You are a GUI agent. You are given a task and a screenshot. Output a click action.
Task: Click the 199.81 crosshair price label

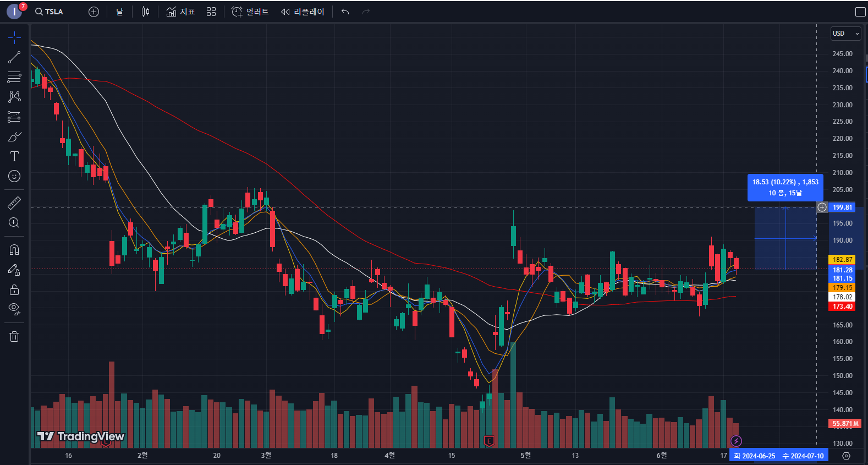(x=842, y=207)
